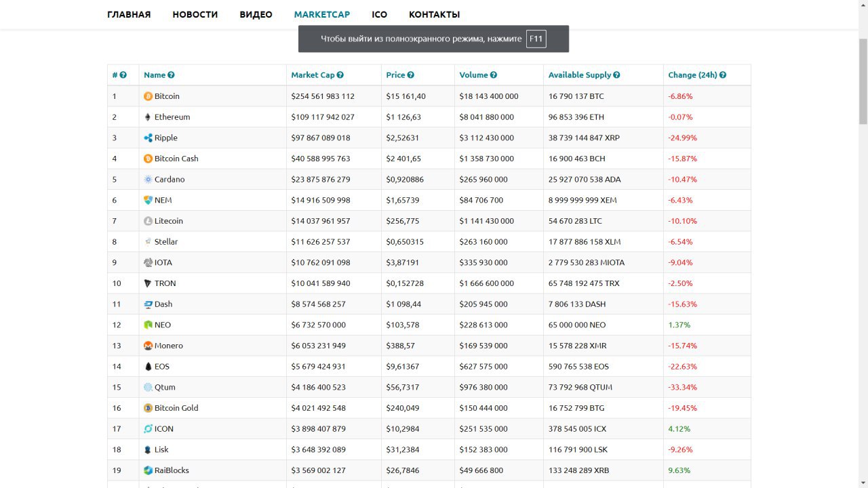Click ICON change value 4.12%

tap(679, 429)
